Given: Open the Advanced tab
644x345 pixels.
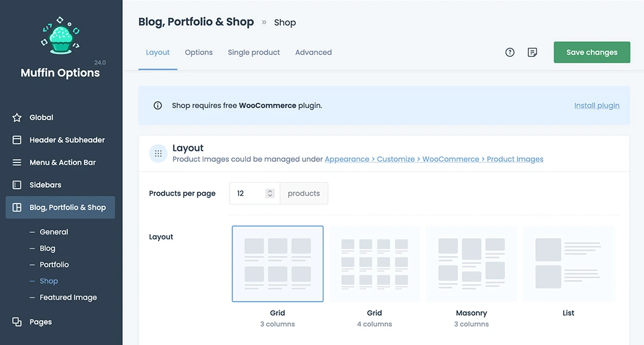Looking at the screenshot, I should pos(313,53).
